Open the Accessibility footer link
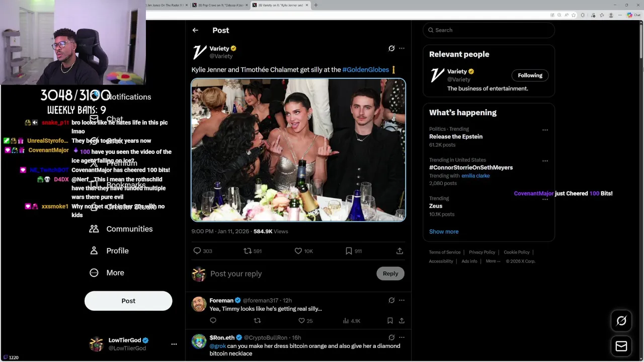644x362 pixels. click(x=441, y=261)
